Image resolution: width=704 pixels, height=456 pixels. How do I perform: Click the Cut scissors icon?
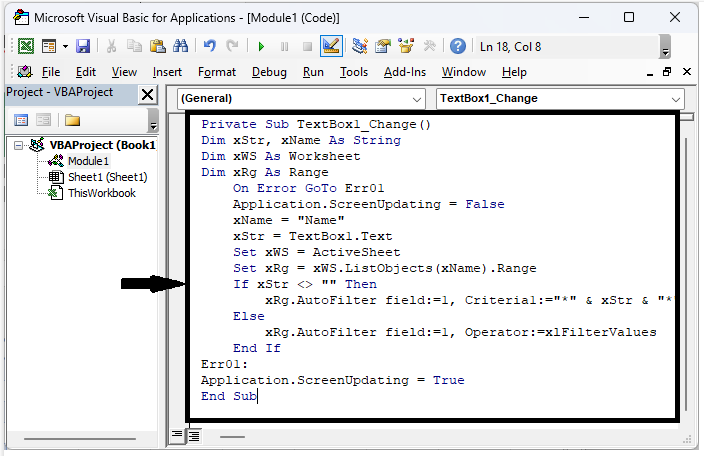coord(111,46)
